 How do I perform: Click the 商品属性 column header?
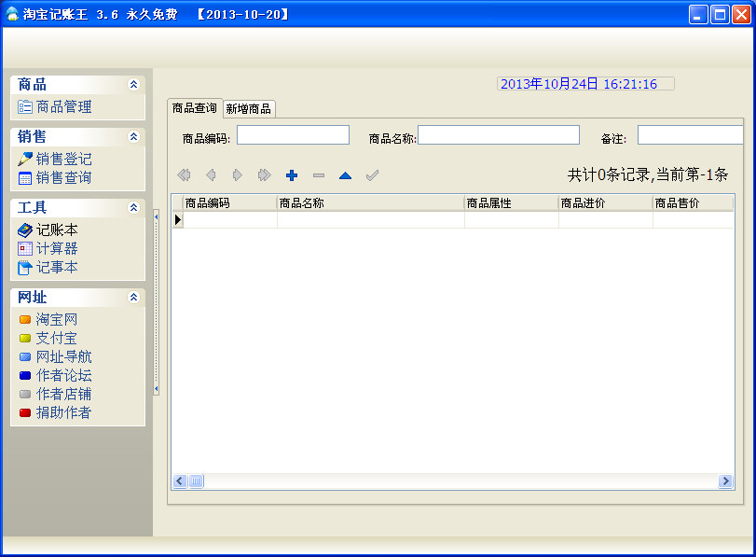coord(512,203)
